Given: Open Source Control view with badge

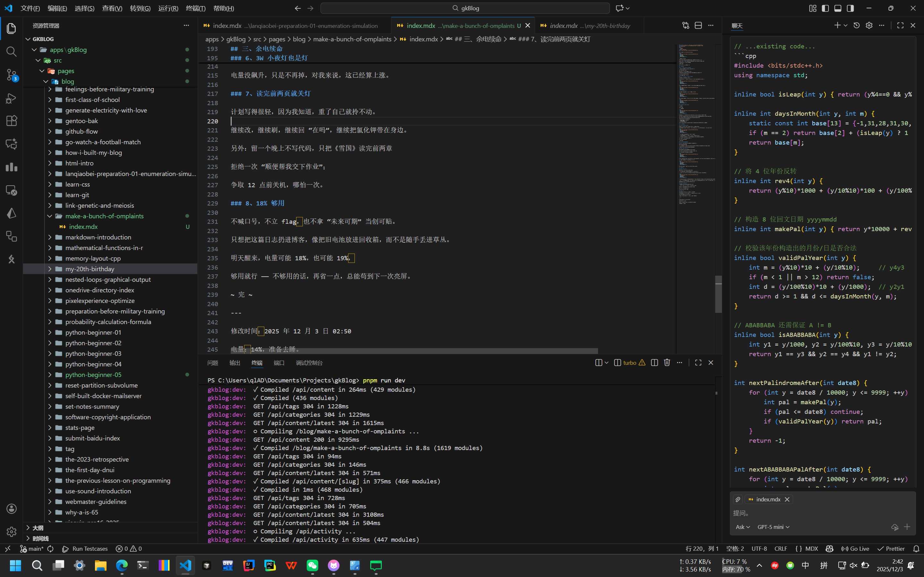Looking at the screenshot, I should tap(12, 75).
